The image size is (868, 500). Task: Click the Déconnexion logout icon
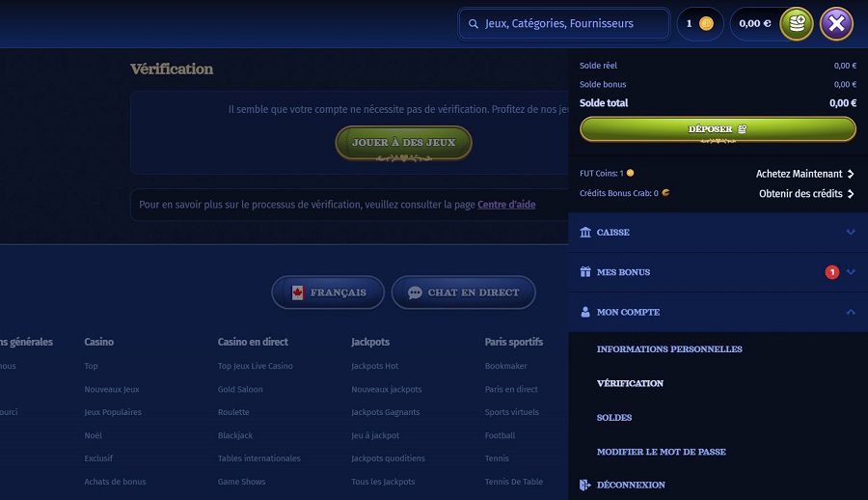point(585,485)
